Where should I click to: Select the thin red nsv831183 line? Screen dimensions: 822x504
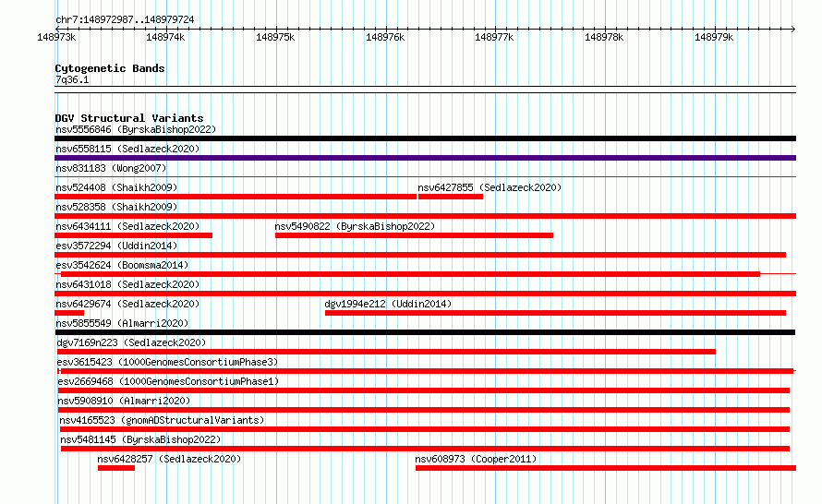[x=425, y=177]
